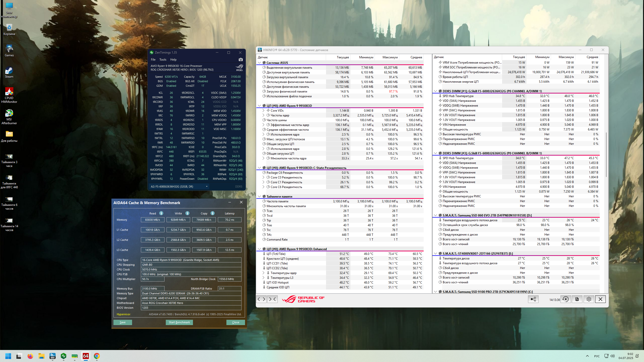Open Help menu in ZenTimings
The width and height of the screenshot is (644, 362).
pos(173,60)
